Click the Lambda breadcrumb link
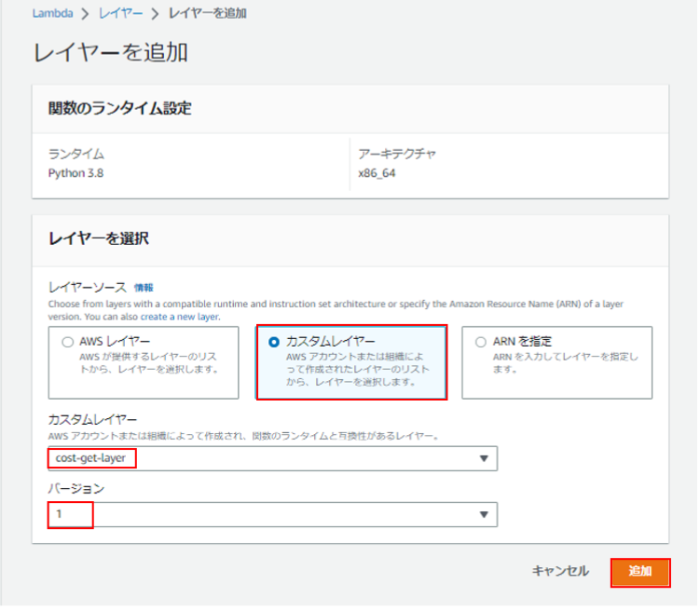 tap(53, 13)
